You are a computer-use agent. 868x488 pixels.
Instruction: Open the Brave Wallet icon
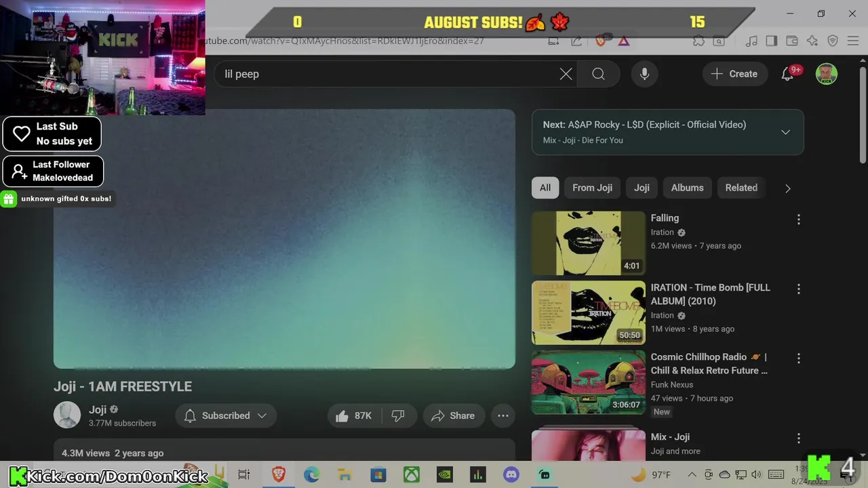coord(793,41)
